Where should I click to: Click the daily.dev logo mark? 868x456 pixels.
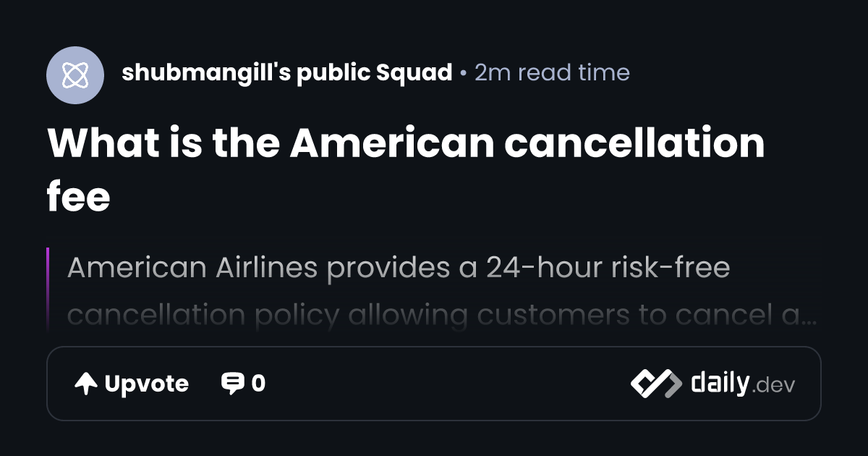click(656, 384)
